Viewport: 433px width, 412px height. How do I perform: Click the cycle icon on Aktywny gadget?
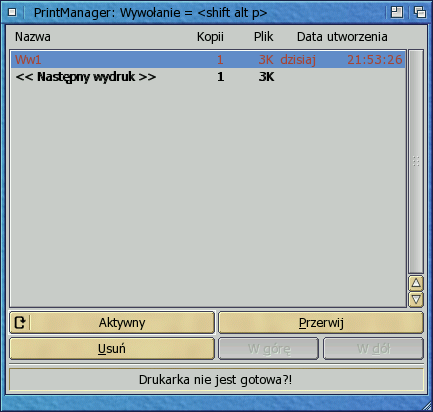coord(20,323)
